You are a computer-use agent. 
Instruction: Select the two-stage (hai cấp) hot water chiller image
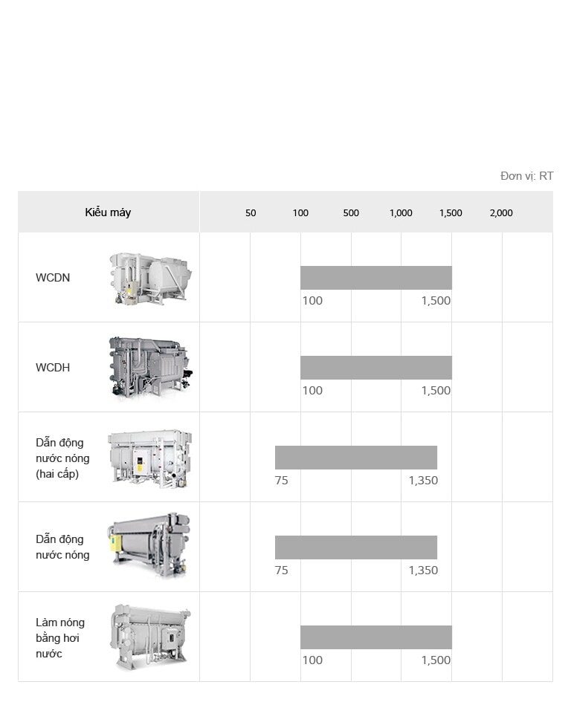149,458
